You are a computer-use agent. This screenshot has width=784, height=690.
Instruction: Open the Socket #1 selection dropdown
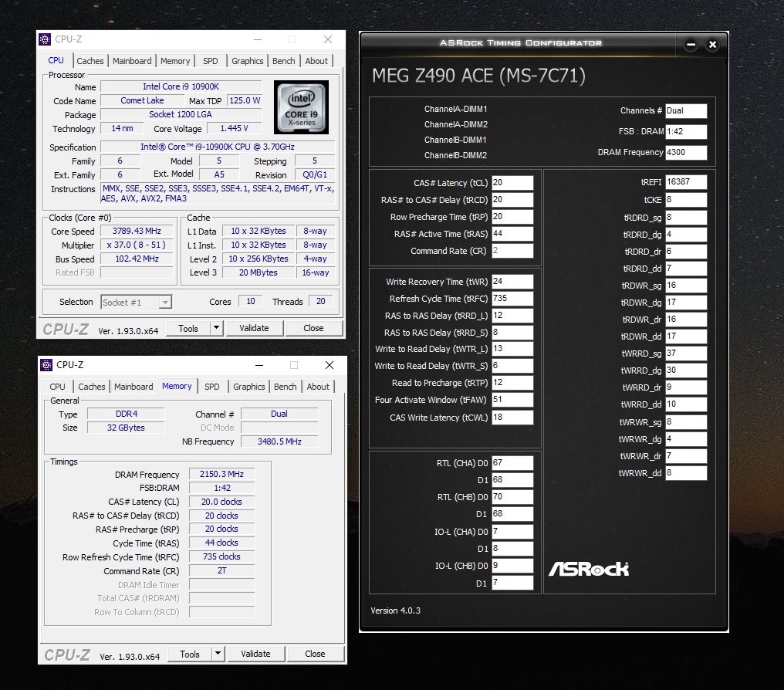tap(165, 303)
